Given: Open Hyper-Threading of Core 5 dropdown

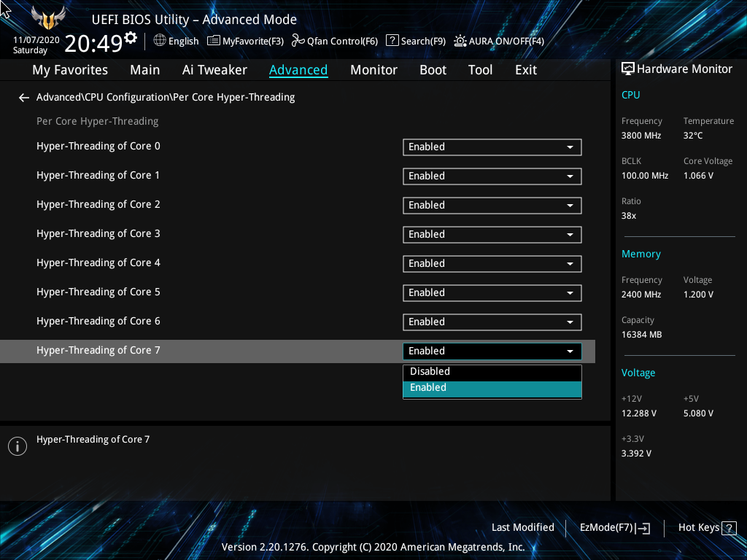Looking at the screenshot, I should coord(492,293).
